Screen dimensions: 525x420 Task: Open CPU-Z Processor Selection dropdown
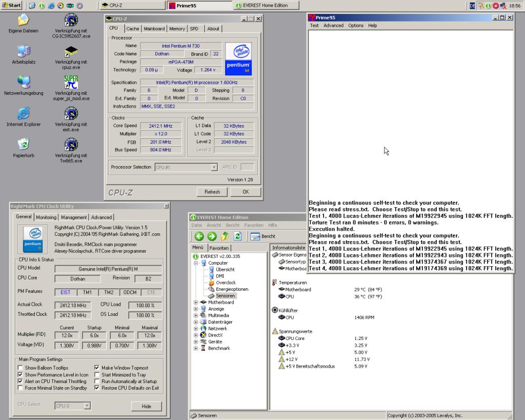pos(214,167)
